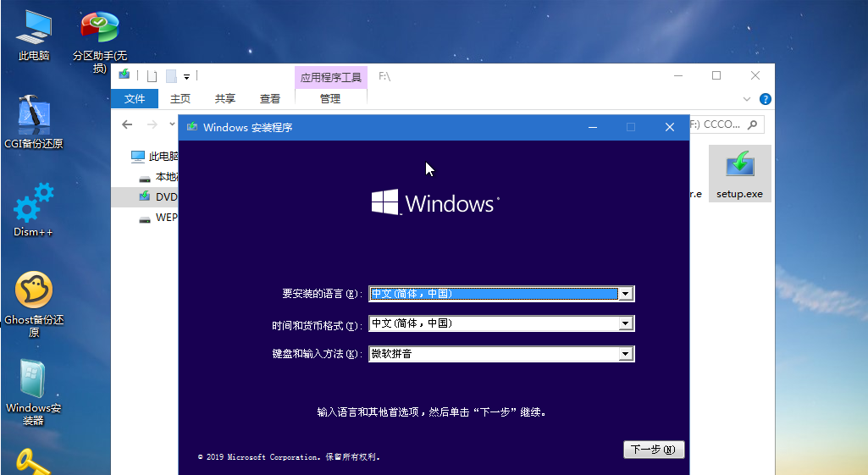
Task: Select DVD drive in navigation tree
Action: click(x=158, y=197)
